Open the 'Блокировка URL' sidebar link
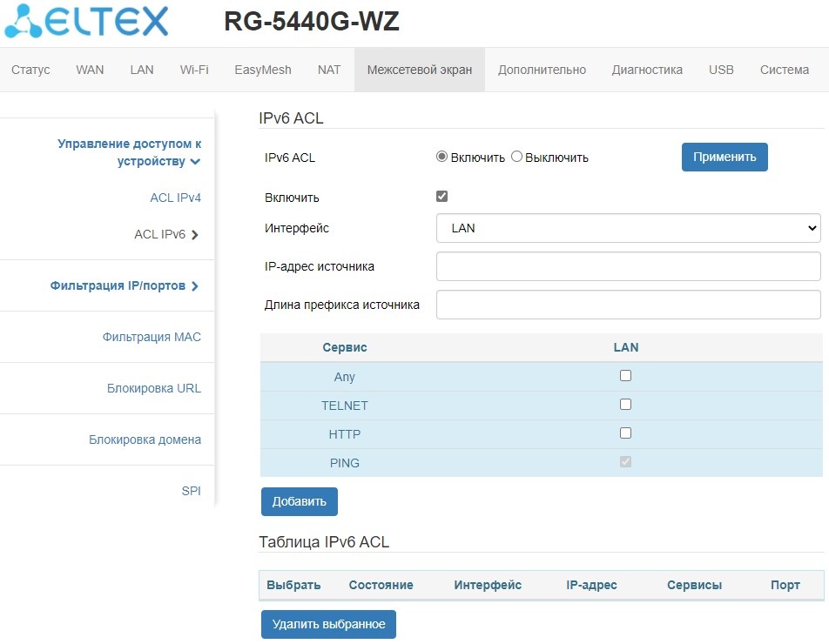 coord(153,388)
